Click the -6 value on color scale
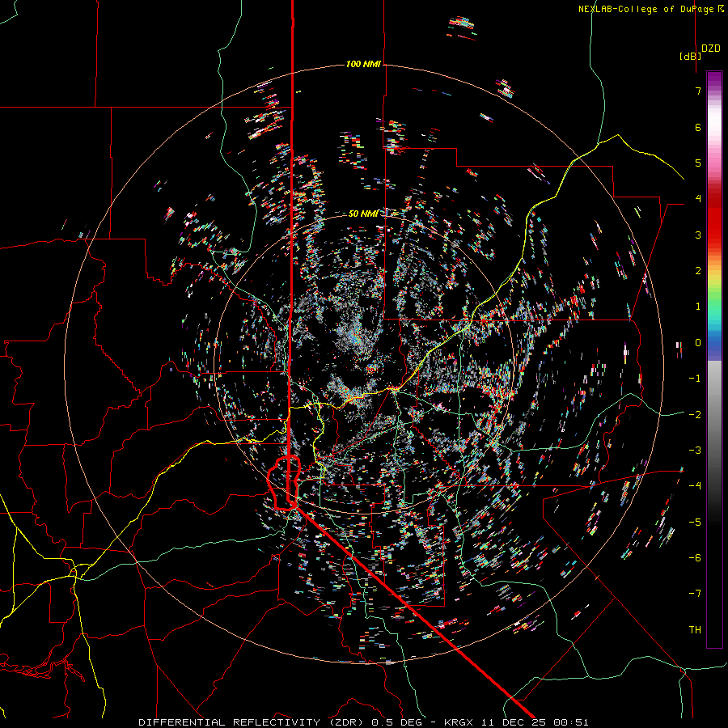This screenshot has width=728, height=728. (695, 558)
